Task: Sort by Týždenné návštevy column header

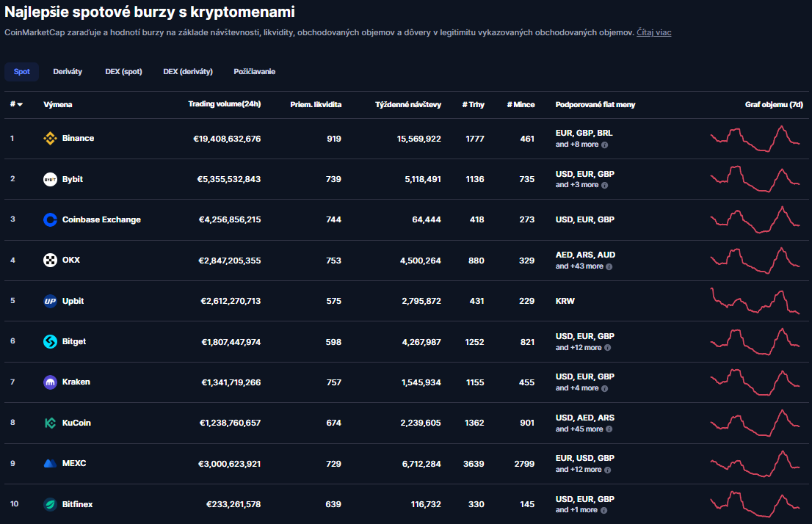Action: tap(407, 105)
